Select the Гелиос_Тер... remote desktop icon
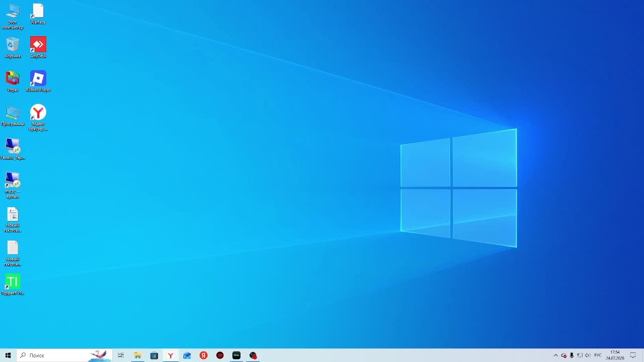644x362 pixels. coord(13,149)
